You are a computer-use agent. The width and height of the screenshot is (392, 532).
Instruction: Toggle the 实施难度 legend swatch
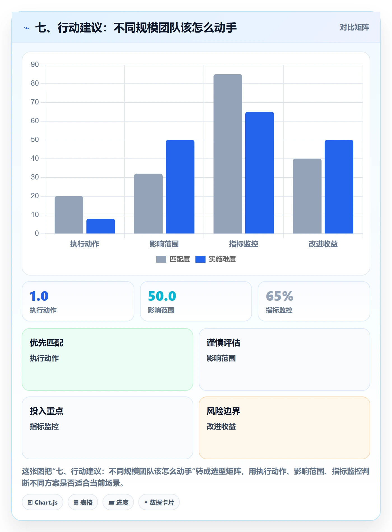click(200, 259)
